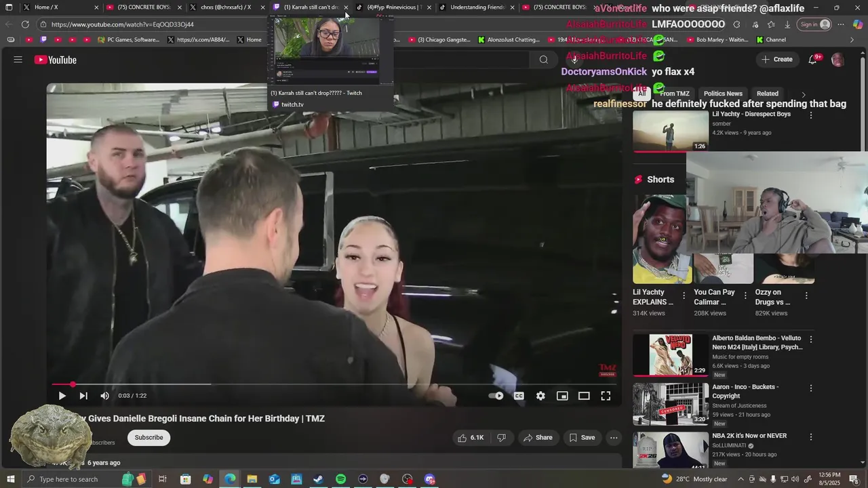This screenshot has width=868, height=488.
Task: Open PC Games, Software bookmark
Action: [x=129, y=40]
